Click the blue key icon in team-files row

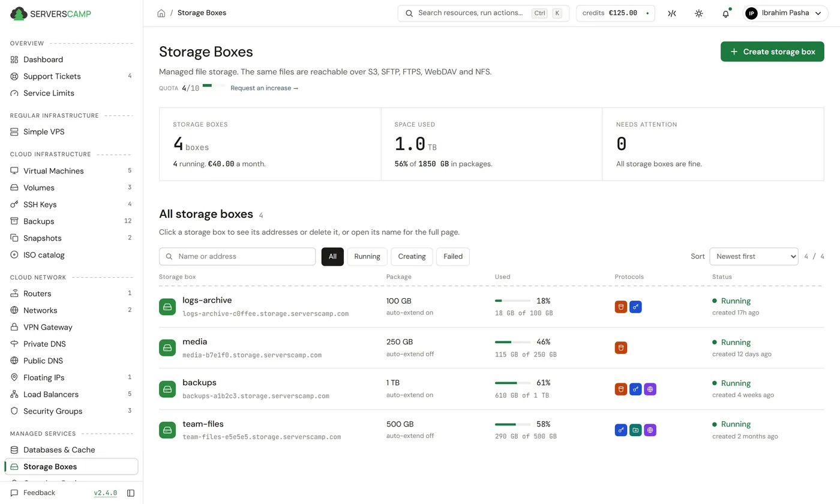pos(621,430)
